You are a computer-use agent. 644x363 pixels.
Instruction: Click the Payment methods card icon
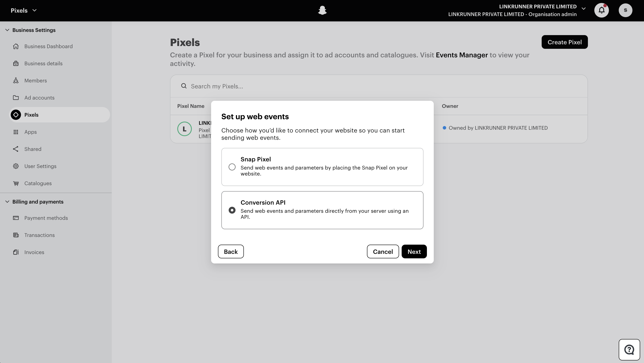(16, 218)
